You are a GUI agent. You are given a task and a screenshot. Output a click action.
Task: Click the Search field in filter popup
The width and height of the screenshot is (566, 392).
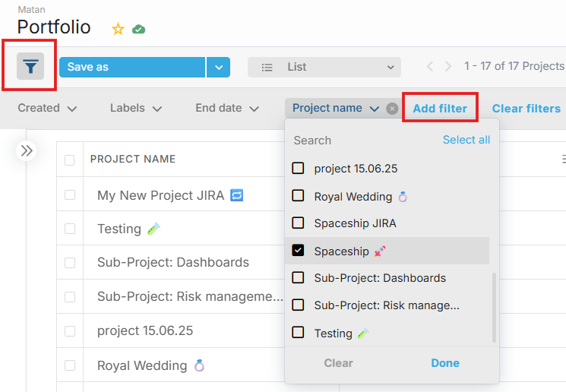click(365, 140)
